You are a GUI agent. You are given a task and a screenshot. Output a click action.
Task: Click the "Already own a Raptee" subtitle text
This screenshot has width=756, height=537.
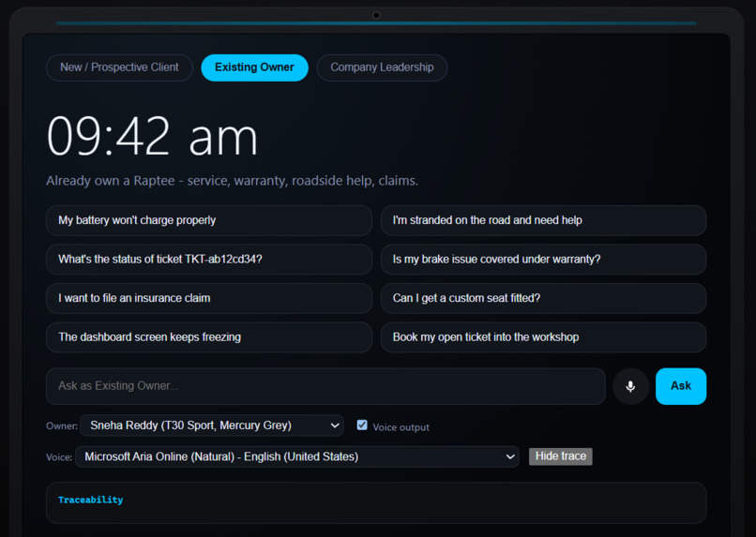(232, 181)
